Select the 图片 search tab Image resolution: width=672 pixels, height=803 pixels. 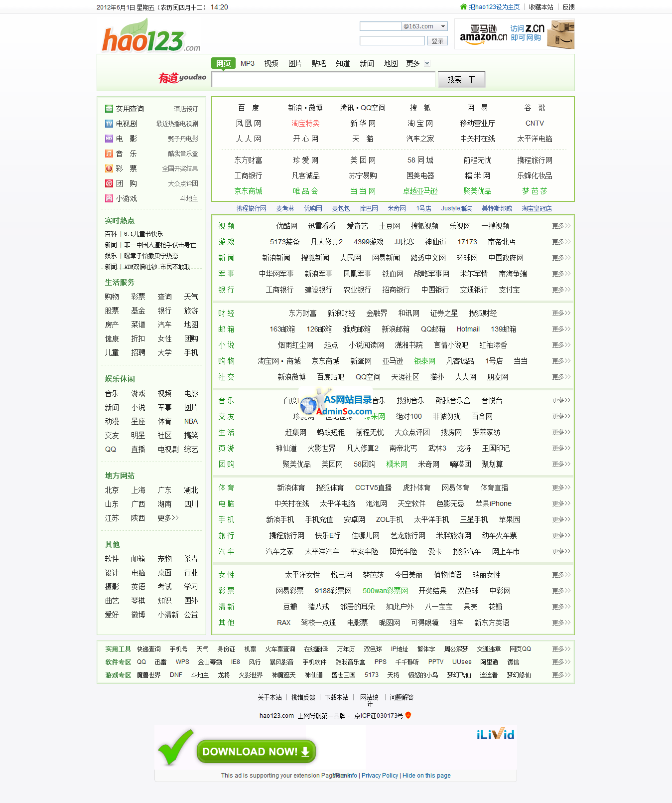click(x=295, y=63)
